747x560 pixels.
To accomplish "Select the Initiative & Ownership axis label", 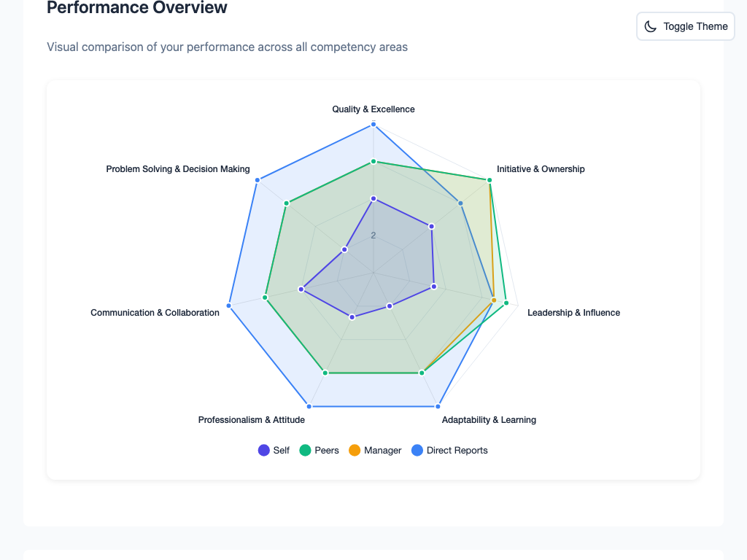I will 541,168.
